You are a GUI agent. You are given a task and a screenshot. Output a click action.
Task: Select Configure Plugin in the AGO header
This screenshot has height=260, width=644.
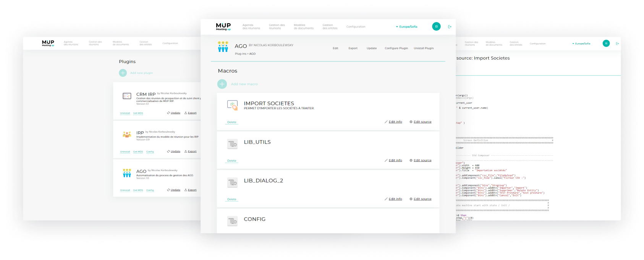coord(396,48)
